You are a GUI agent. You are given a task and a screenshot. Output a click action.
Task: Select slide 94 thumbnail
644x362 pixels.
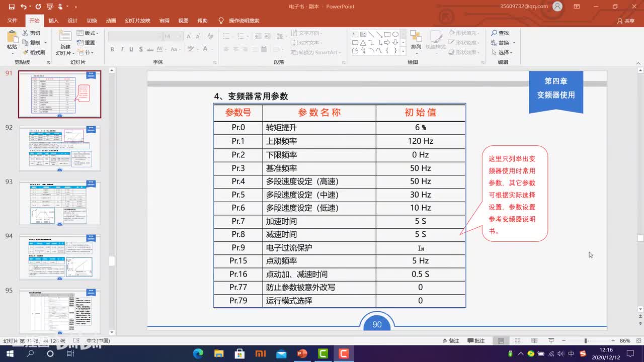tap(59, 257)
